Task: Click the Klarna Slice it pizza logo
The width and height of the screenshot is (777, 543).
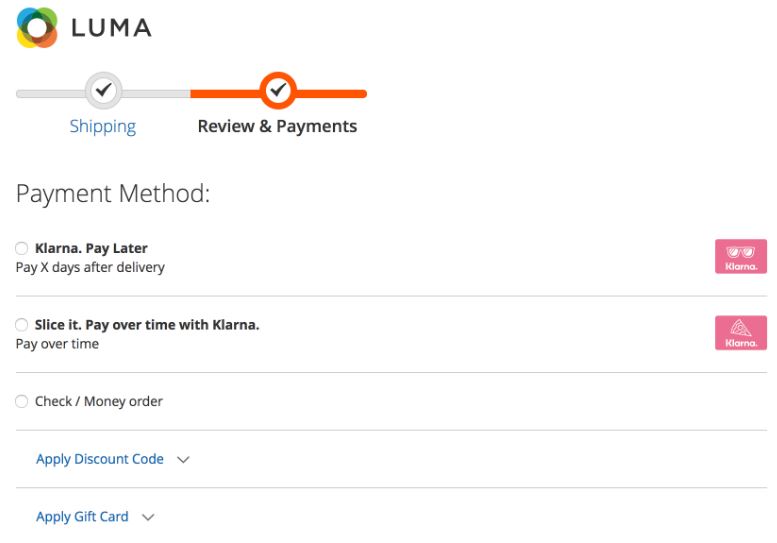Action: click(x=741, y=333)
